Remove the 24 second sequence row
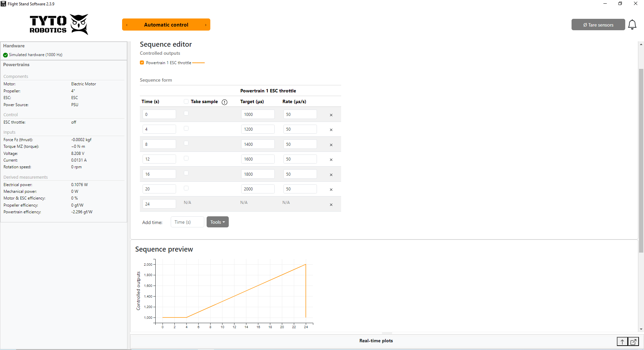This screenshot has height=350, width=644. click(x=331, y=205)
